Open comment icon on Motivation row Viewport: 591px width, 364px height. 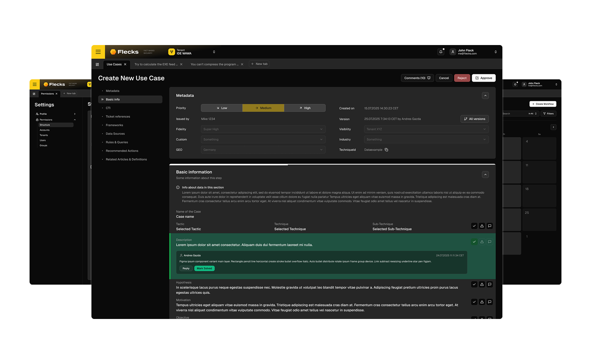click(490, 302)
